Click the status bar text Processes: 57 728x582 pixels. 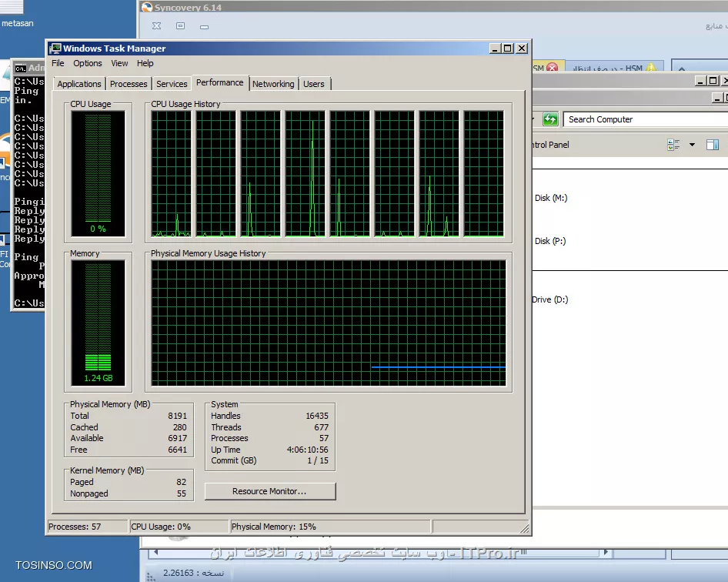(75, 527)
